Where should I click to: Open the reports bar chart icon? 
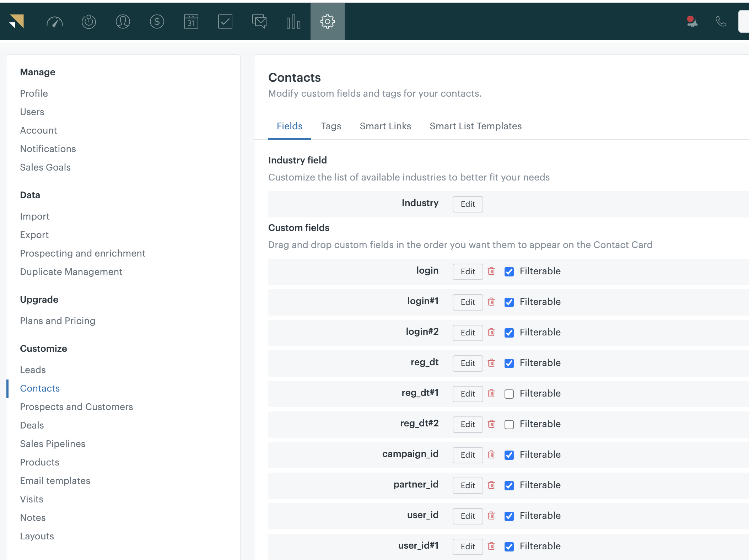[293, 22]
